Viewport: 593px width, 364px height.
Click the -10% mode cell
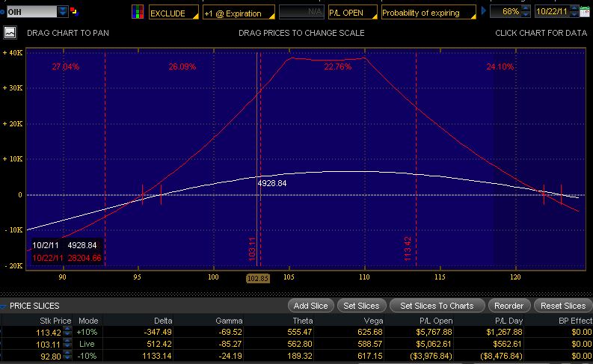tap(87, 356)
